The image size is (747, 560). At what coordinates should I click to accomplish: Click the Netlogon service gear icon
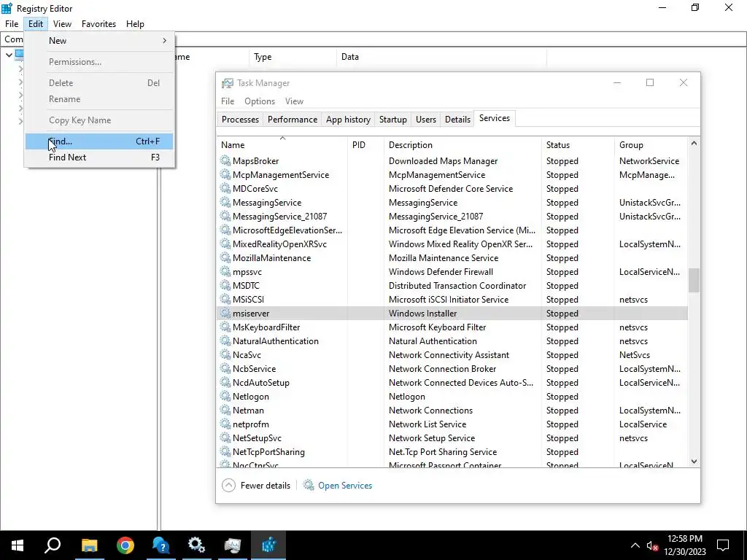225,396
